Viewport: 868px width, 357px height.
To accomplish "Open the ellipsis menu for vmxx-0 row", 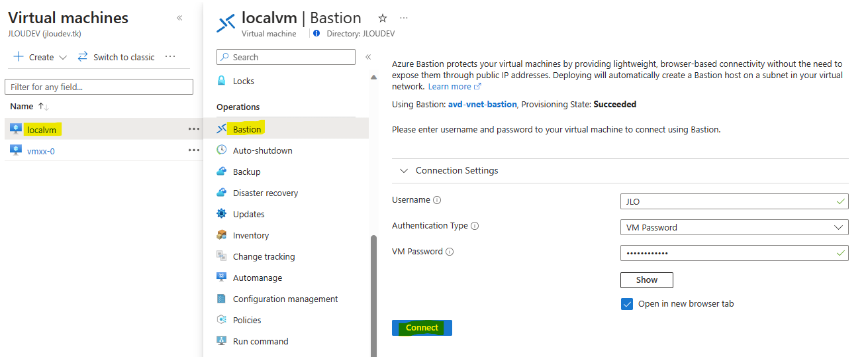I will [194, 150].
